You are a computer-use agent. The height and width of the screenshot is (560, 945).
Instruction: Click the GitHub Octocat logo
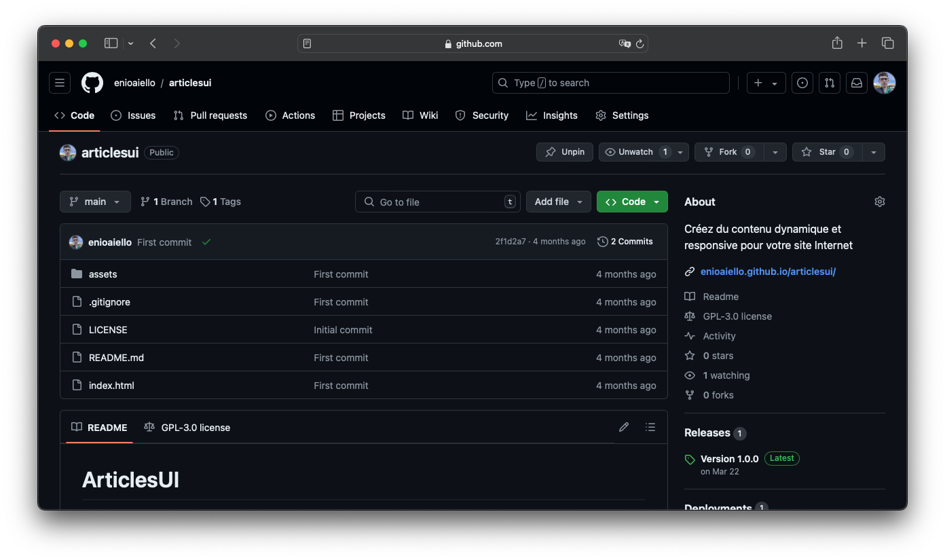click(x=92, y=83)
